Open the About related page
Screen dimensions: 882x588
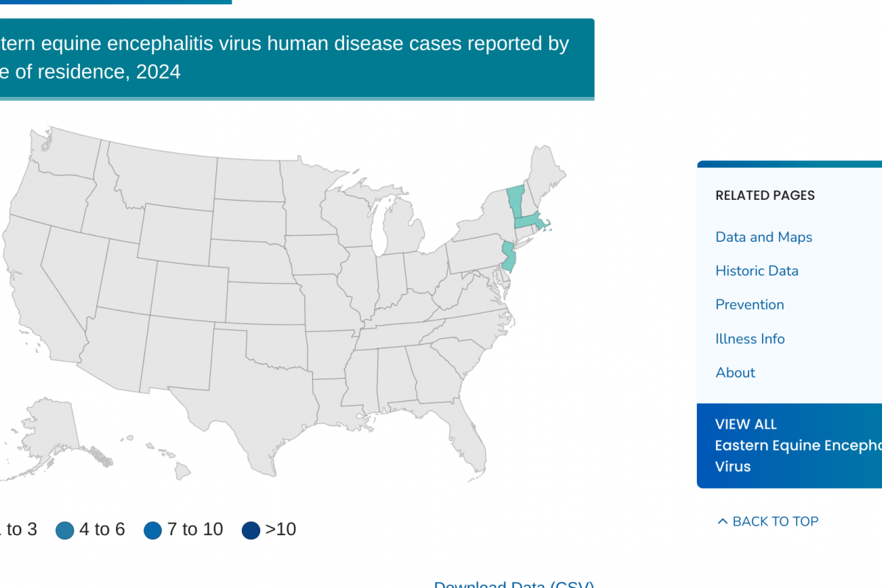(735, 373)
